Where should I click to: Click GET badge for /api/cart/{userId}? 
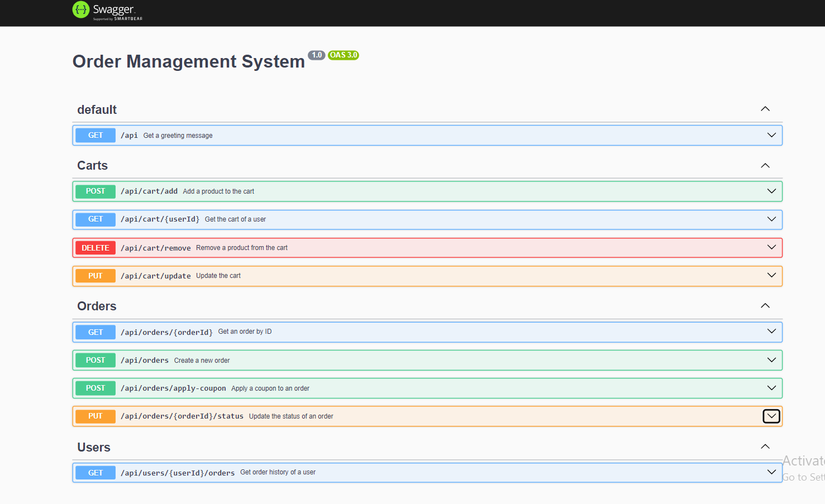[x=96, y=219]
